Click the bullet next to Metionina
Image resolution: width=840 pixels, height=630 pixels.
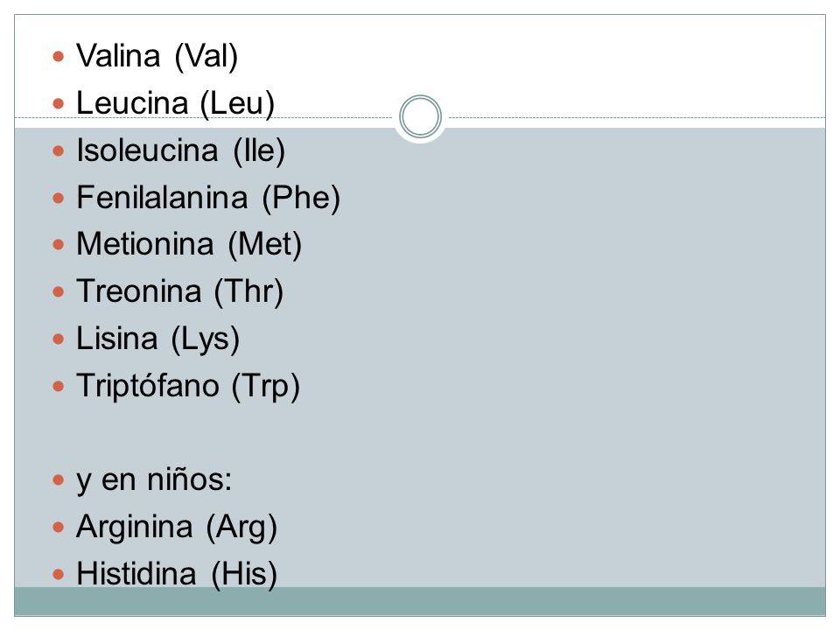click(x=59, y=245)
